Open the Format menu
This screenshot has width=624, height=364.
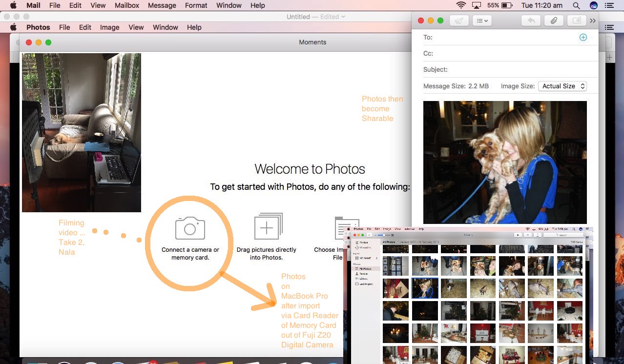point(196,5)
